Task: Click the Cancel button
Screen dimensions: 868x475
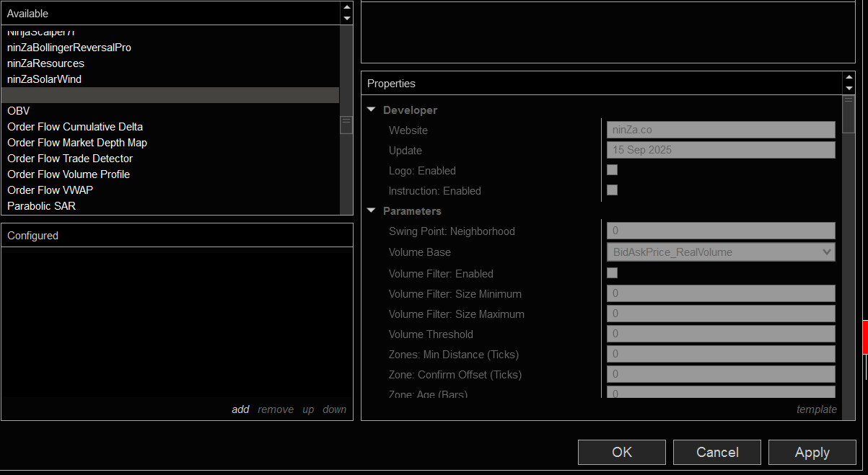Action: tap(716, 452)
